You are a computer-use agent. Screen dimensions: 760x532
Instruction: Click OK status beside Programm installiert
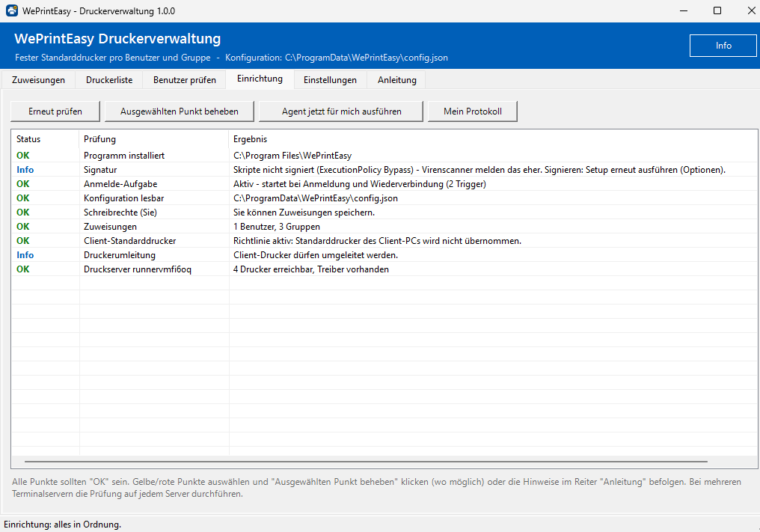coord(22,156)
